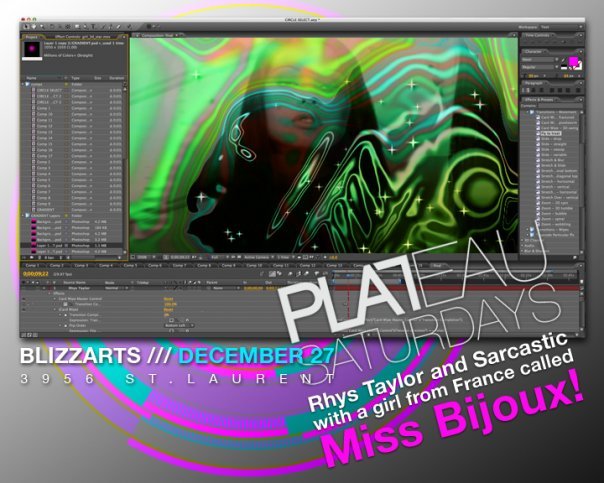The height and width of the screenshot is (483, 604).
Task: Select the Rectangle mask tool
Action: click(77, 27)
